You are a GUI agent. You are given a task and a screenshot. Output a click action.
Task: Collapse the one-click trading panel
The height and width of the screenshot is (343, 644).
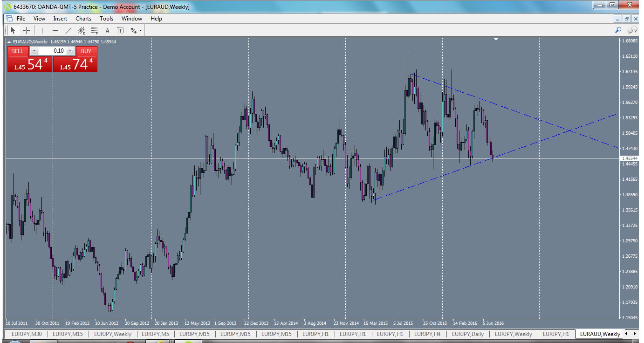pyautogui.click(x=9, y=41)
